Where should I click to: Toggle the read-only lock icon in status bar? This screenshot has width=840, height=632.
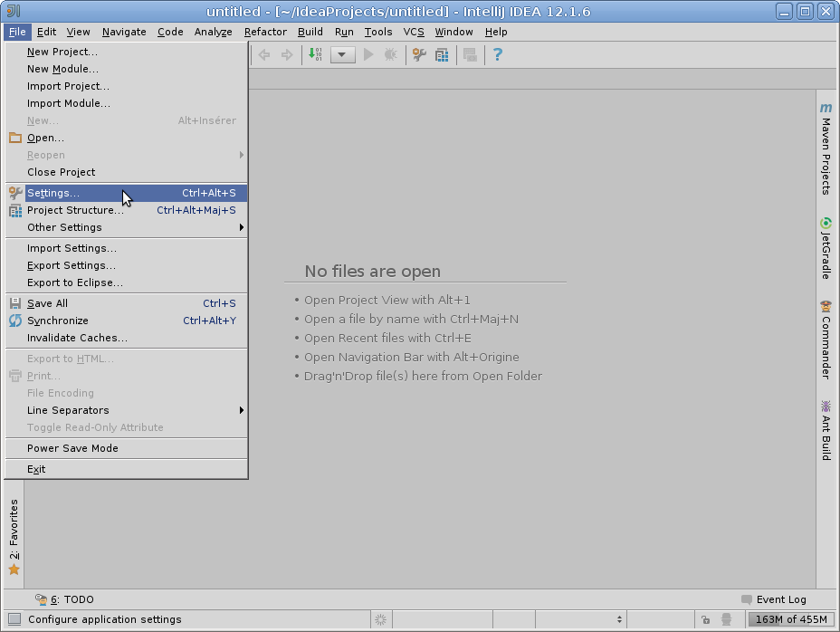[x=705, y=619]
